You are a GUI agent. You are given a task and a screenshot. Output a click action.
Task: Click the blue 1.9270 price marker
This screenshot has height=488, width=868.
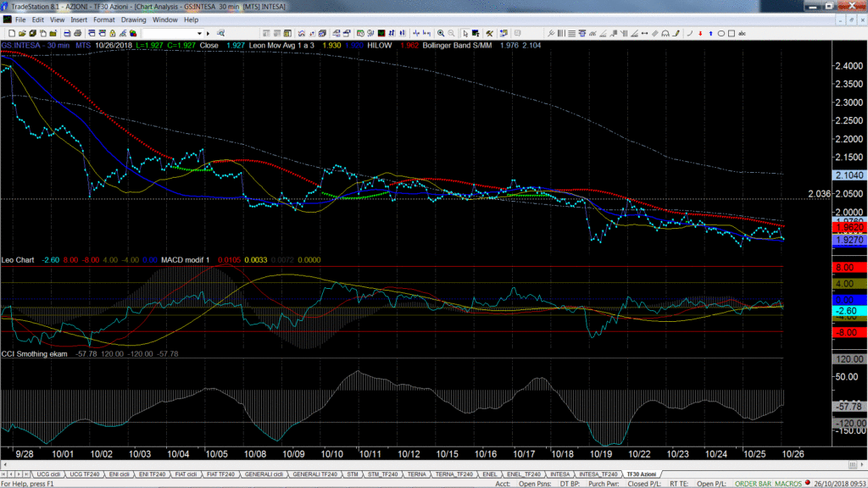[x=849, y=241]
